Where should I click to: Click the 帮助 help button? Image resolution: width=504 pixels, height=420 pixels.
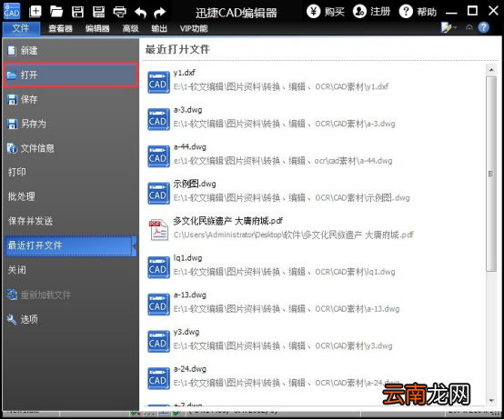(x=418, y=12)
